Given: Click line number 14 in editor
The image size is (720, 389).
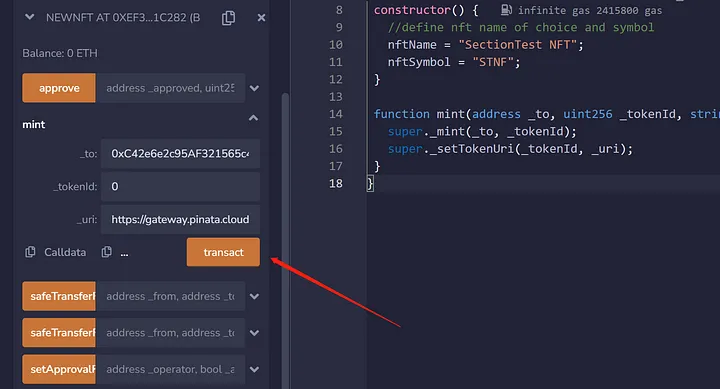Looking at the screenshot, I should pyautogui.click(x=336, y=114).
